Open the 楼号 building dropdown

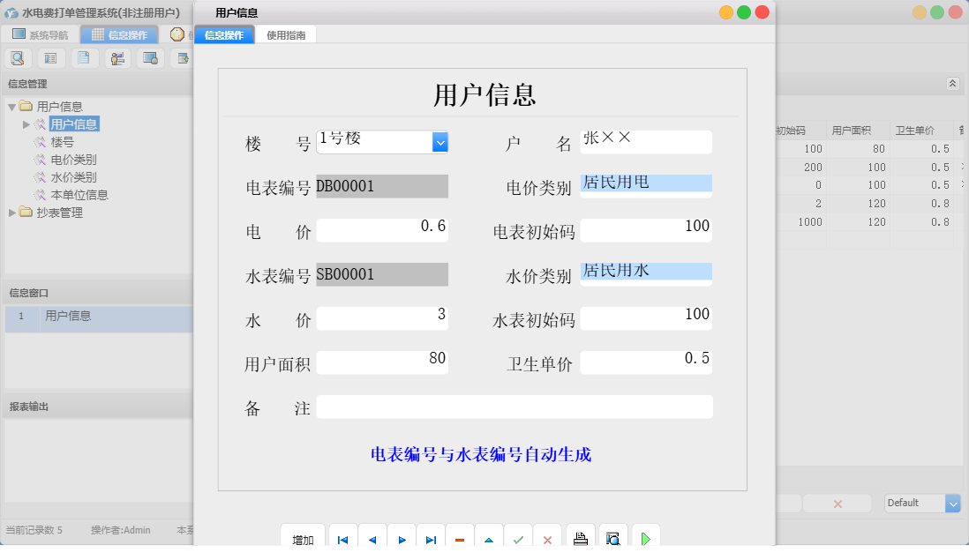pos(439,141)
